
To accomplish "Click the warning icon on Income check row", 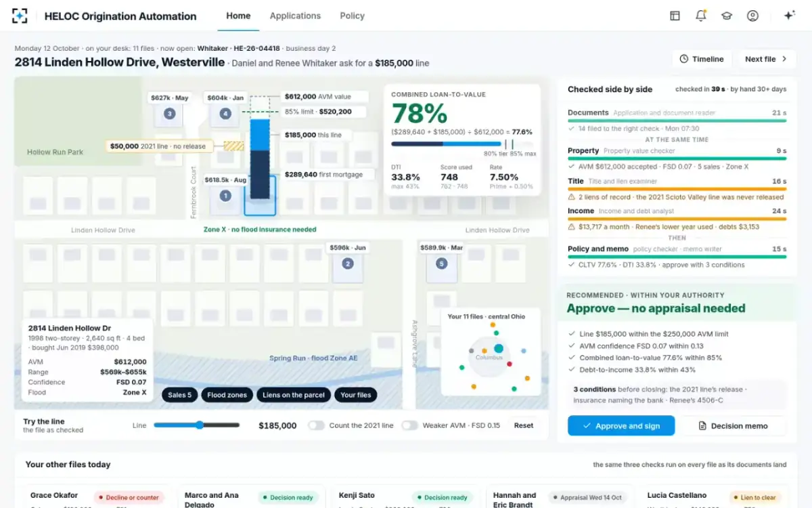I will pos(572,227).
